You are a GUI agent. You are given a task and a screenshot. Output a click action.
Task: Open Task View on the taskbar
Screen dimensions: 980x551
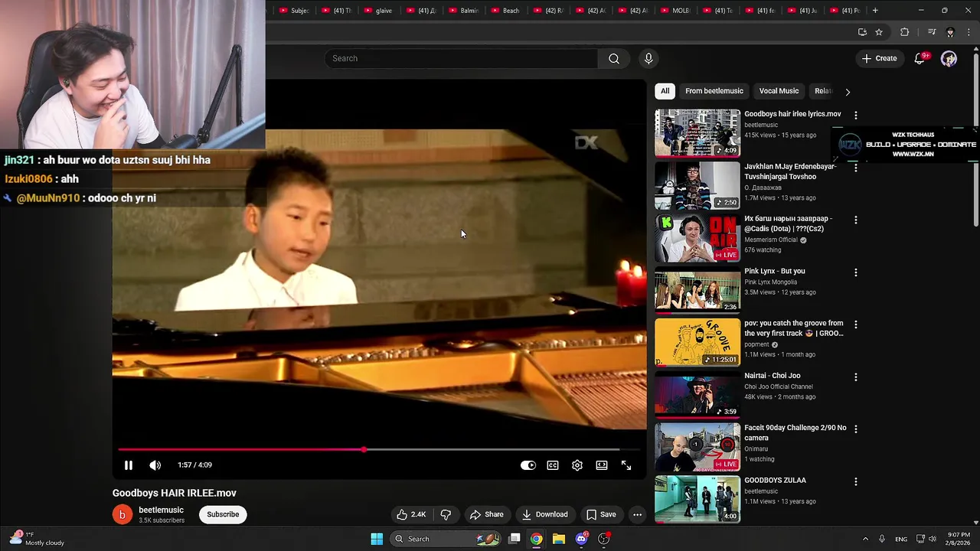click(x=514, y=539)
